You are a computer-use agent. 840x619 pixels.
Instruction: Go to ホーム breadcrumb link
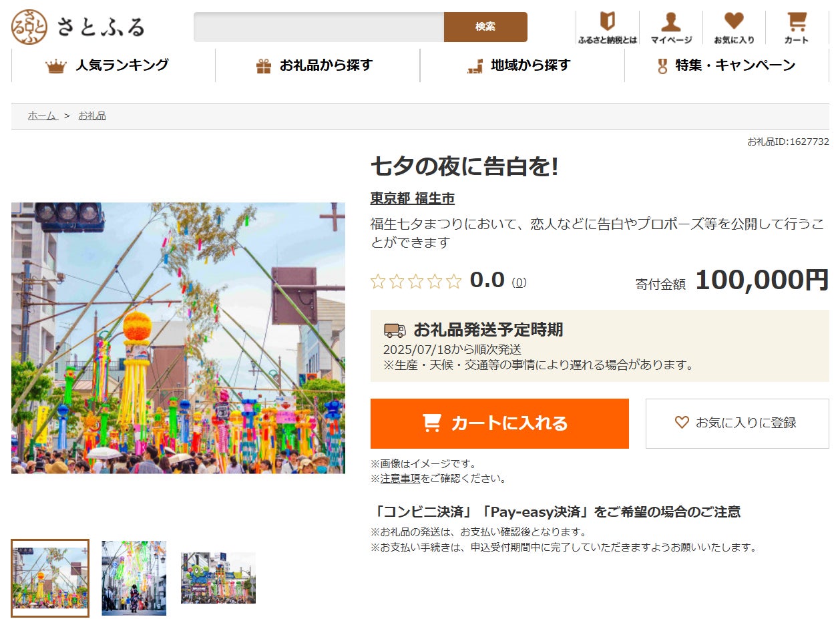(43, 116)
